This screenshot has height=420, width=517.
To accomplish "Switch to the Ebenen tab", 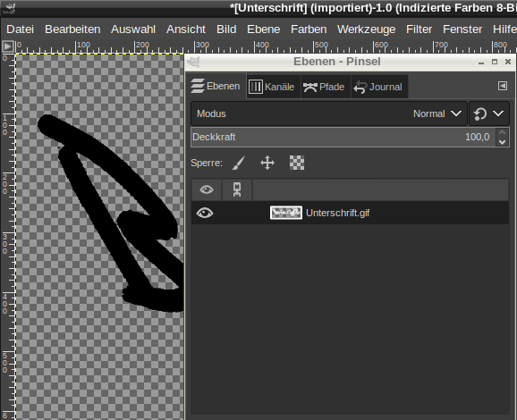I will [x=216, y=87].
